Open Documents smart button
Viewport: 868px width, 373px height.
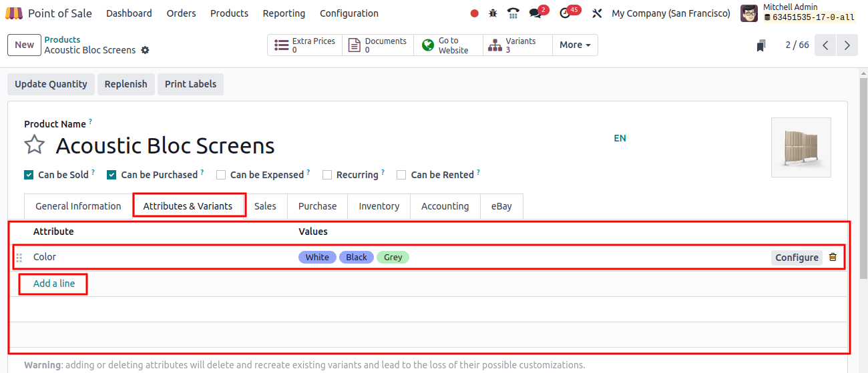[378, 45]
